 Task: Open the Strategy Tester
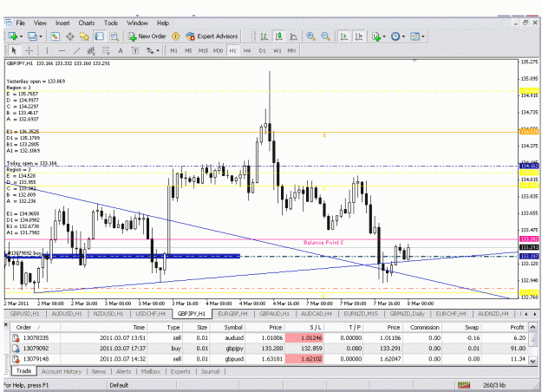(x=114, y=36)
